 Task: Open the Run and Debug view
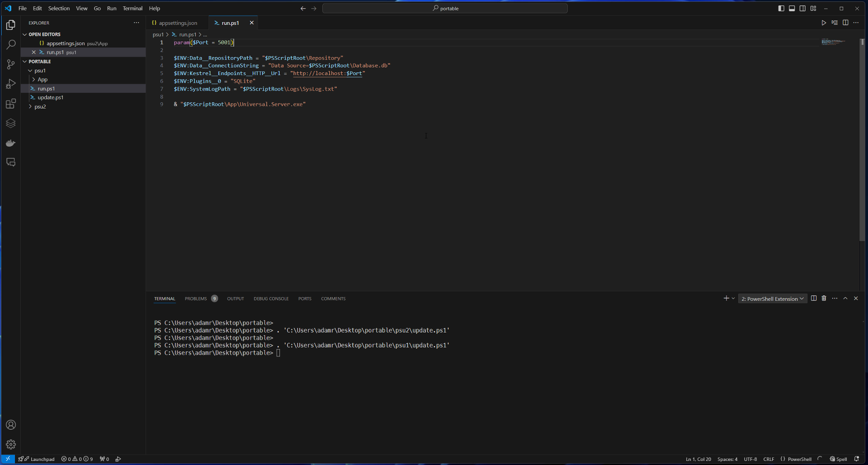point(11,84)
